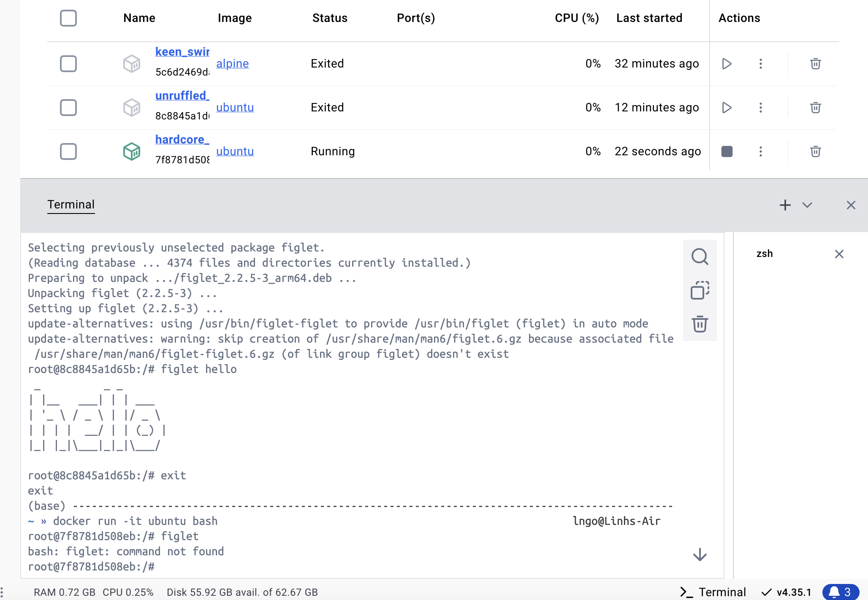
Task: Click the terminal copy selection icon
Action: click(700, 290)
